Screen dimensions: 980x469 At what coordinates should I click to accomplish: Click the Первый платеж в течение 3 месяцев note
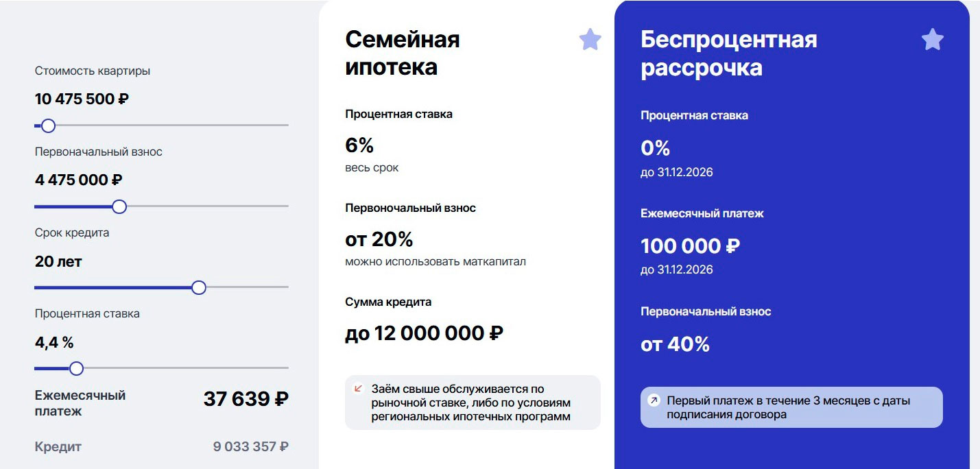coord(788,407)
